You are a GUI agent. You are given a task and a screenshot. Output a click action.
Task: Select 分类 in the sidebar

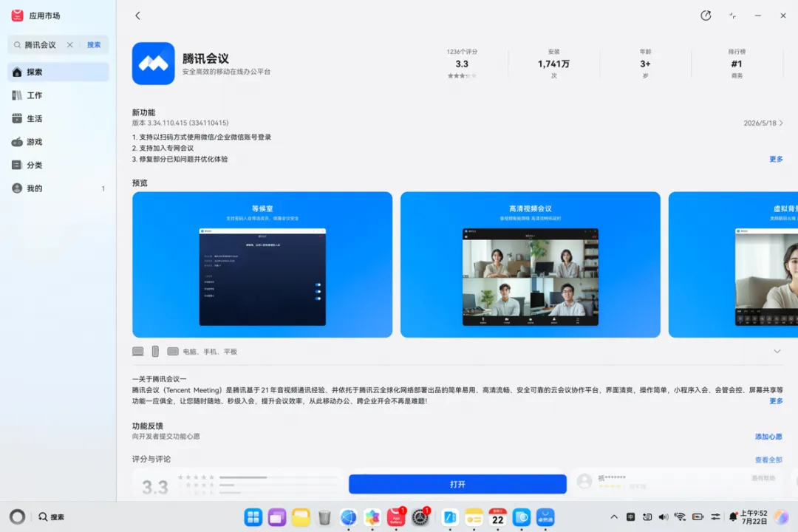pos(58,165)
